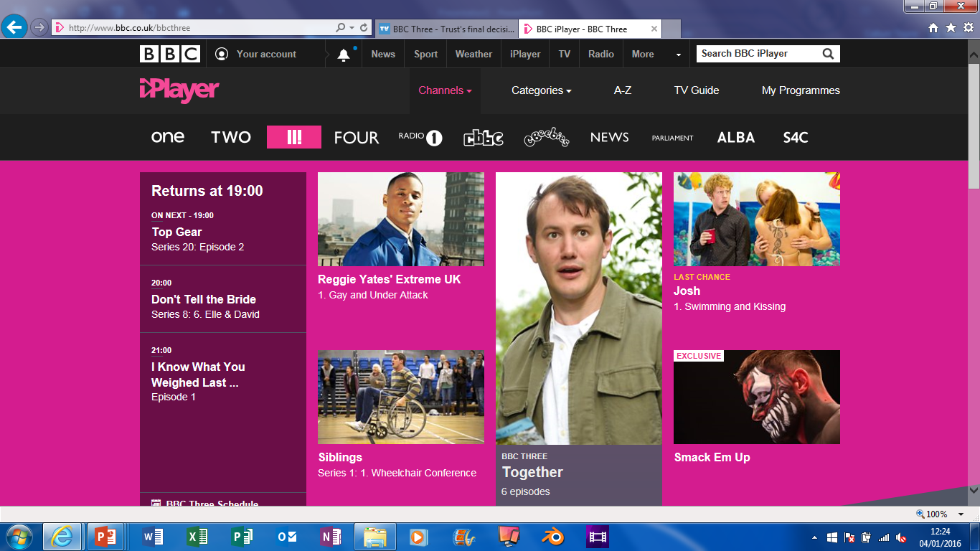980x551 pixels.
Task: Click the BBC blocks logo
Action: (x=170, y=54)
